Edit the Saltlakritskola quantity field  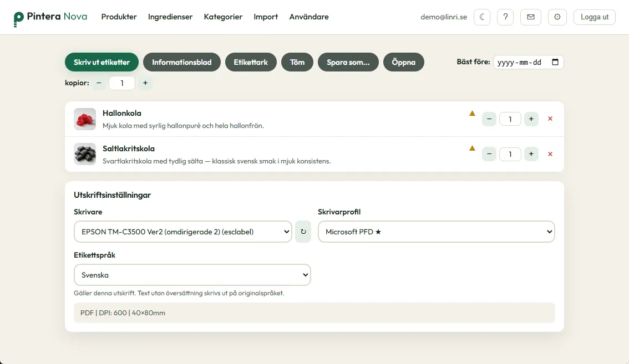(510, 154)
